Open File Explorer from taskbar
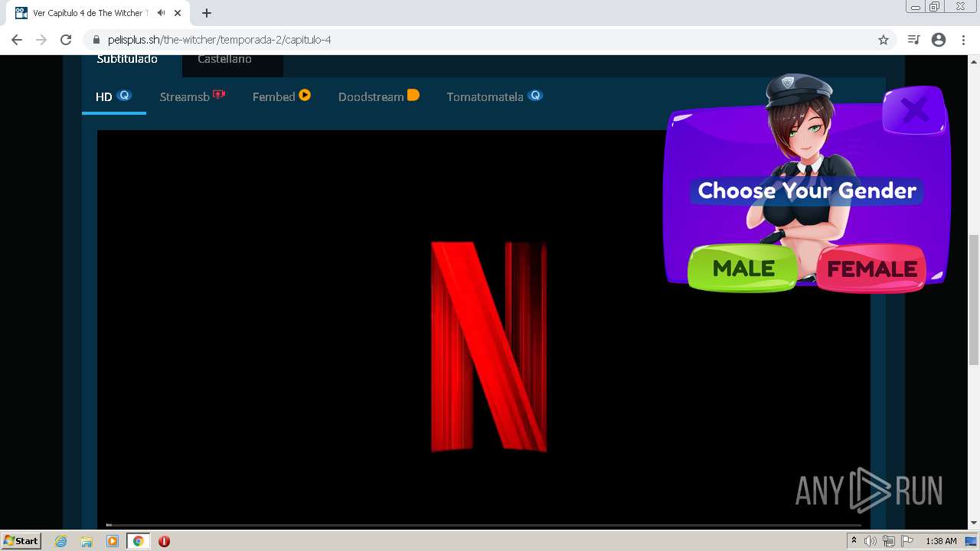980x551 pixels. (x=87, y=541)
